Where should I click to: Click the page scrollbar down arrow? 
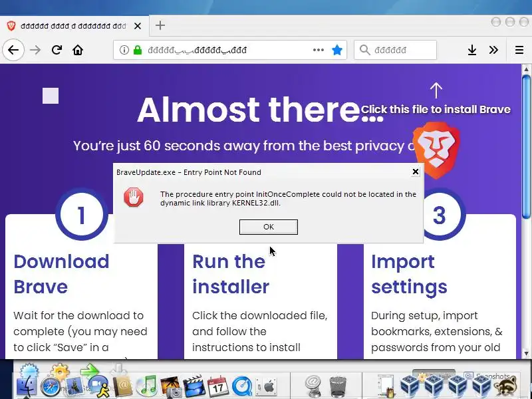[526, 354]
